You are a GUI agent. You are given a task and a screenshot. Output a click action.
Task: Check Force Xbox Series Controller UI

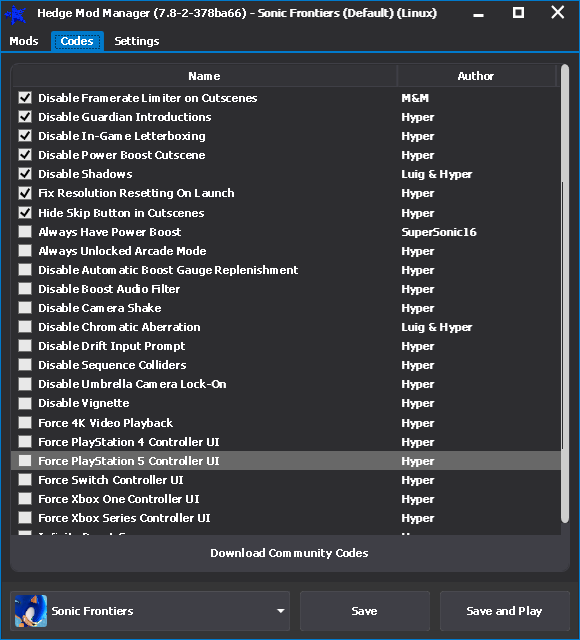pyautogui.click(x=25, y=518)
